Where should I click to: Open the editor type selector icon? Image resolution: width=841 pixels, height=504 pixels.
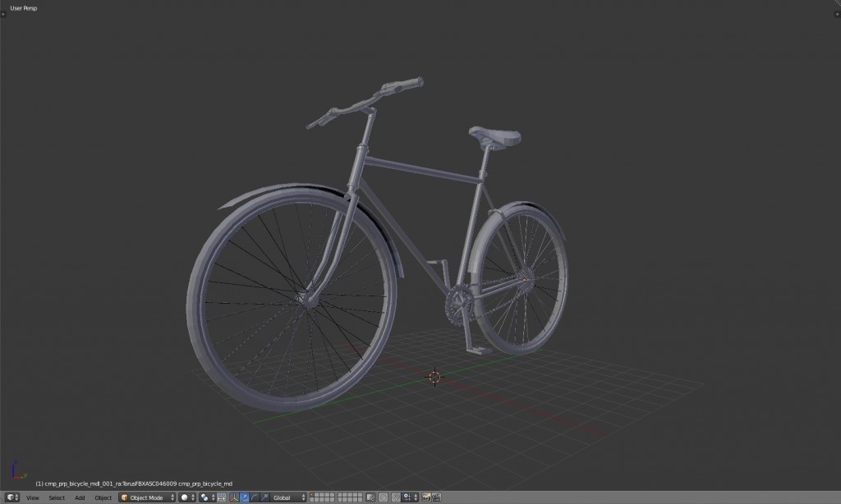11,497
